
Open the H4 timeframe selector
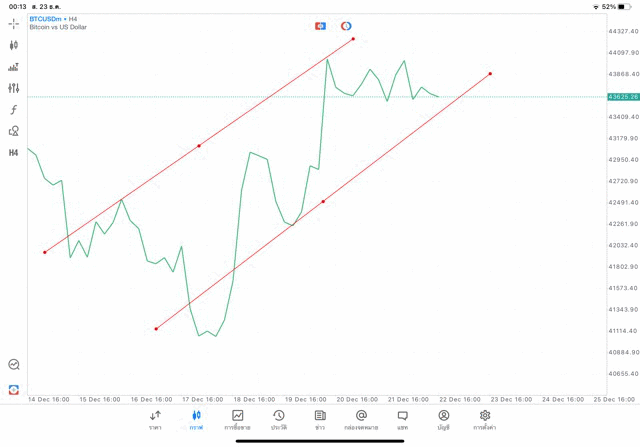click(14, 153)
